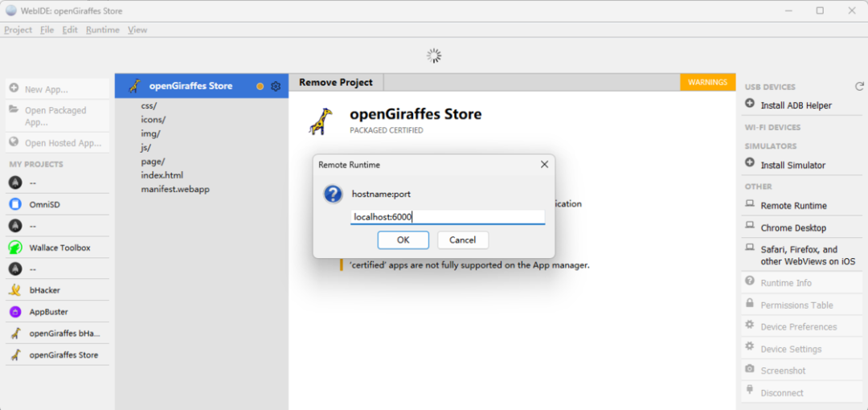This screenshot has height=410, width=868.
Task: Click the blue question mark dialog icon
Action: (334, 195)
